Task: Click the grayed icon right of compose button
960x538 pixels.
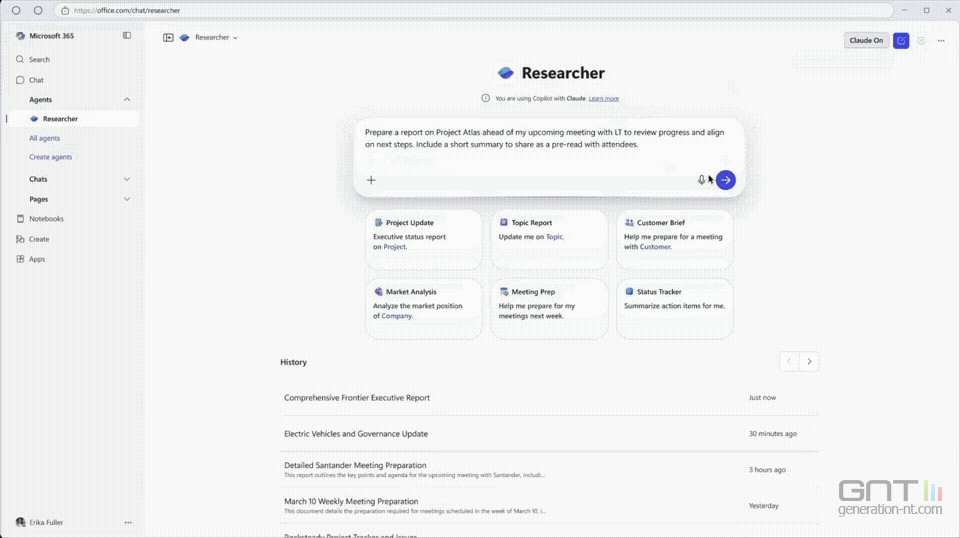Action: [921, 40]
